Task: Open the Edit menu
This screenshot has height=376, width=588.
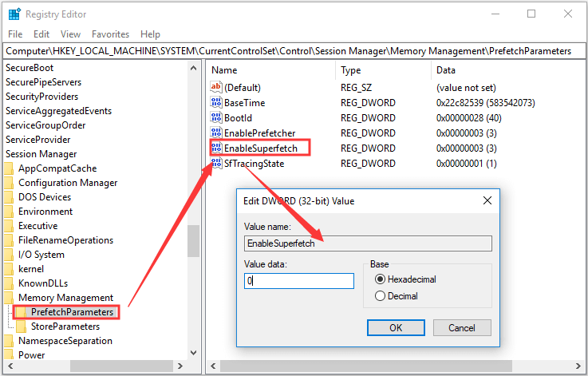Action: (x=41, y=34)
